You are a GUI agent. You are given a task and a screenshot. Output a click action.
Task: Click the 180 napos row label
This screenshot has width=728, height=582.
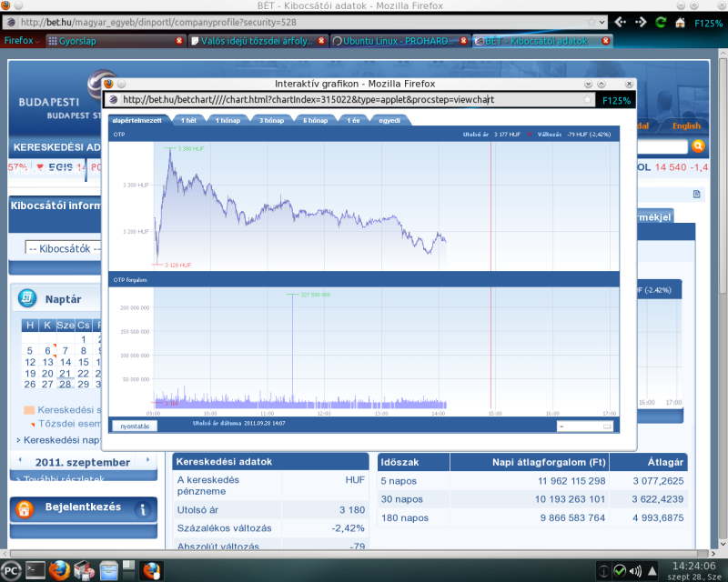pyautogui.click(x=405, y=517)
